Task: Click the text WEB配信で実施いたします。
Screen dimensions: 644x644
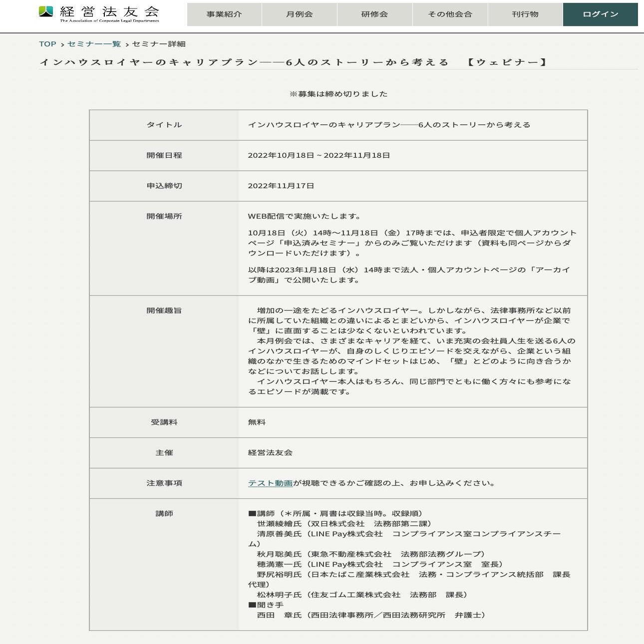Action: pyautogui.click(x=305, y=216)
